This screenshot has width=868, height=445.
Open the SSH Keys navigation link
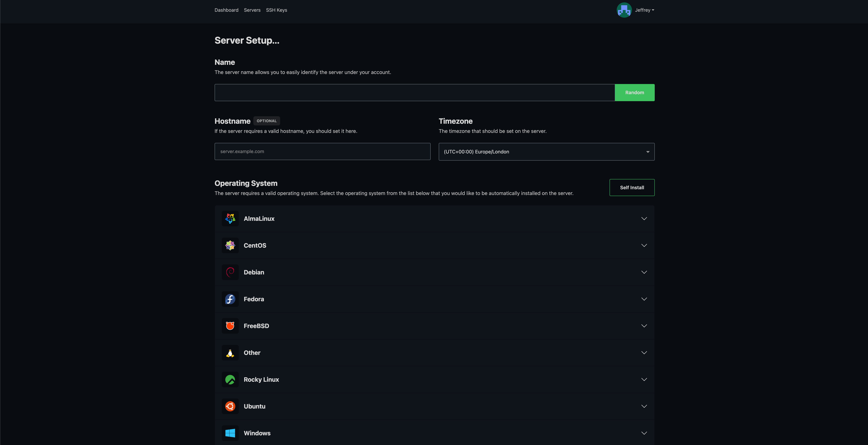(x=276, y=10)
